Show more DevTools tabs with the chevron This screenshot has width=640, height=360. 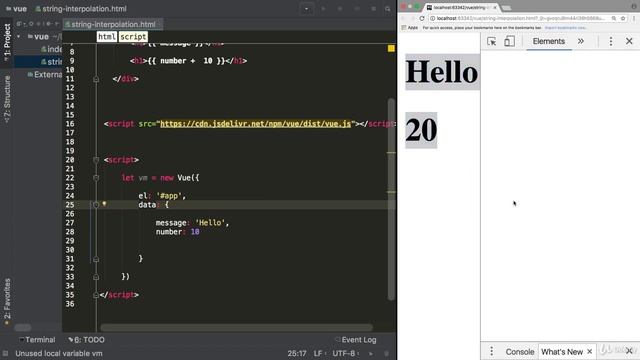[x=581, y=41]
